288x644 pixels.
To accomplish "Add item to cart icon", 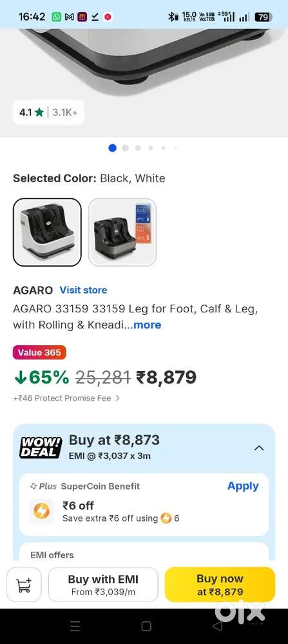I will tap(24, 585).
